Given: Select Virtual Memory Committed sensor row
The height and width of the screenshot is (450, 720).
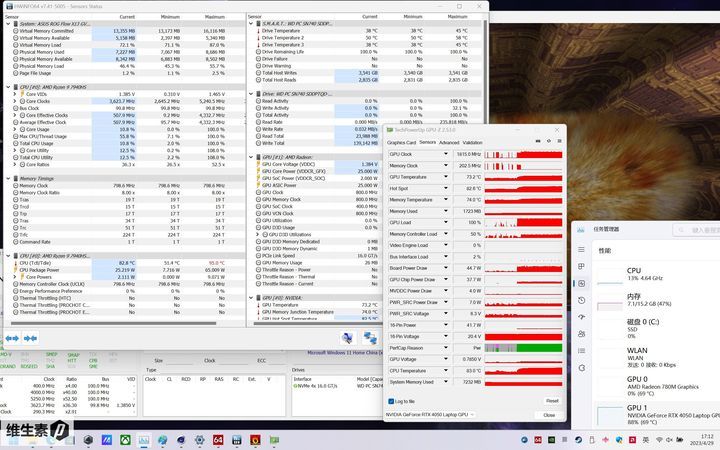Looking at the screenshot, I should click(123, 31).
